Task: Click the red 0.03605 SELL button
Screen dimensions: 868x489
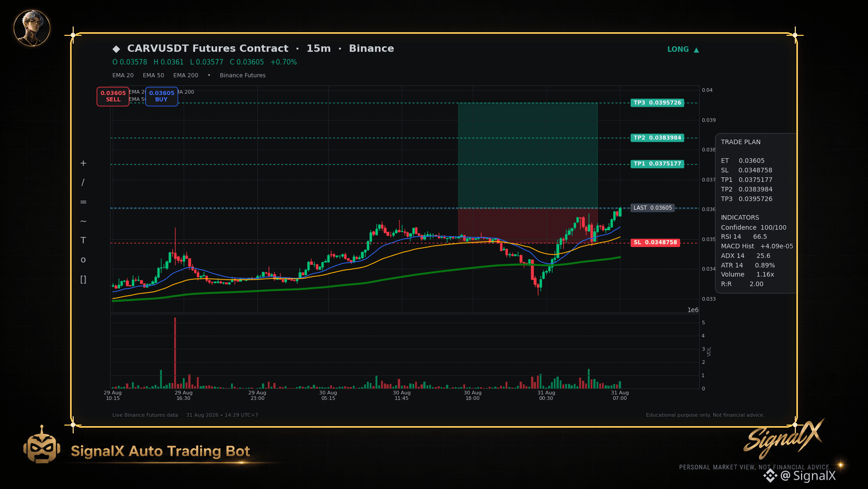Action: pyautogui.click(x=113, y=96)
